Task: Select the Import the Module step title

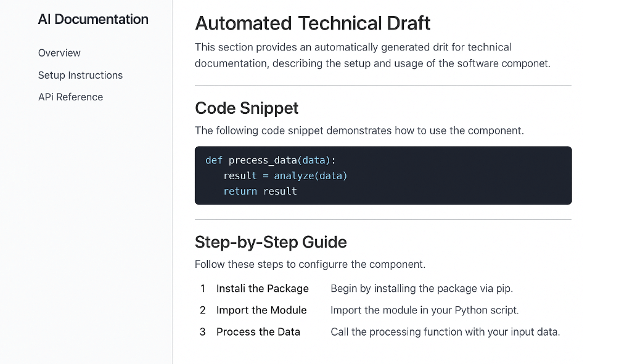Action: pos(261,310)
